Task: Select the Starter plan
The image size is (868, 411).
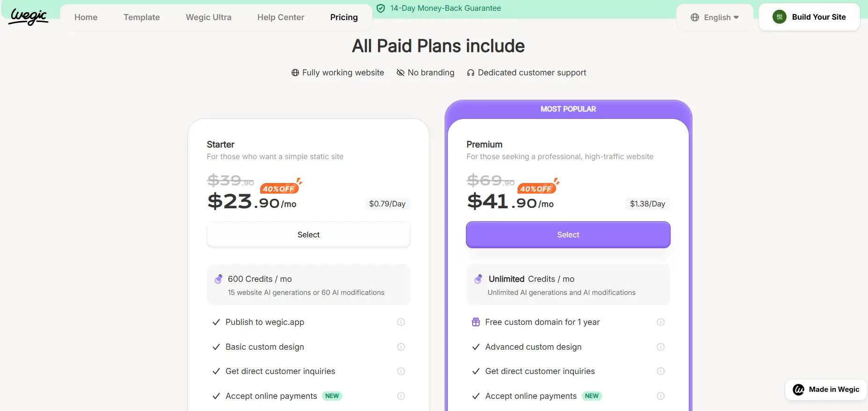Action: 308,235
